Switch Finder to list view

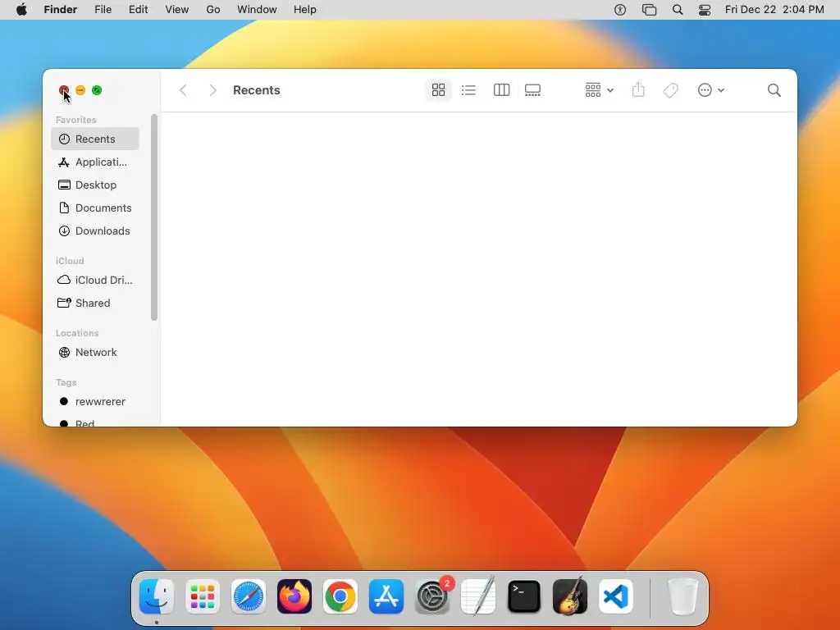point(468,90)
